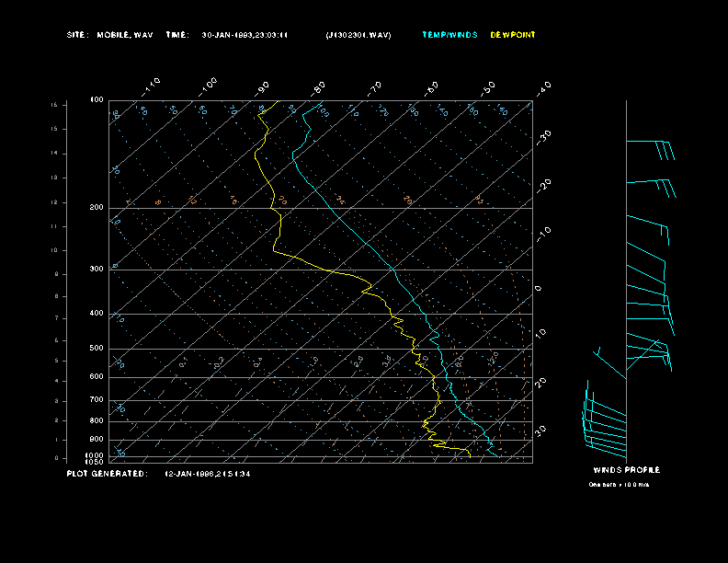Click the 9 mark on height scale
Viewport: 728px width, 563px height.
pyautogui.click(x=56, y=274)
